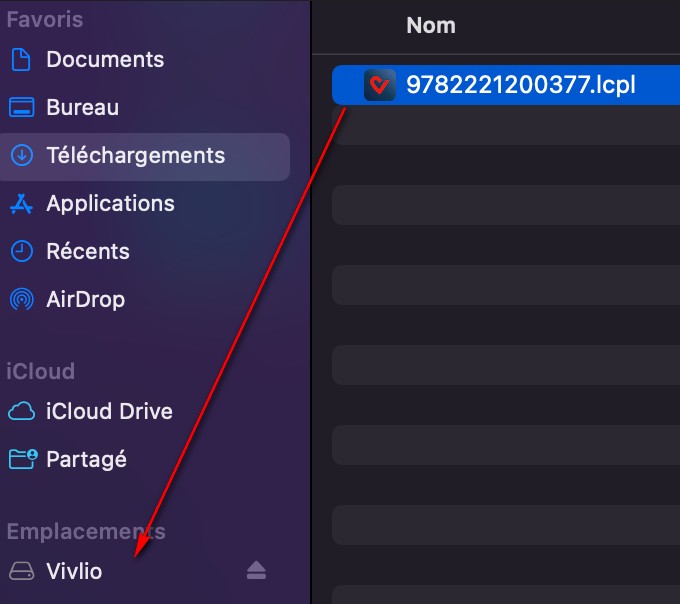Click the Vivlio drive icon
Viewport: 680px width, 604px height.
pyautogui.click(x=21, y=571)
